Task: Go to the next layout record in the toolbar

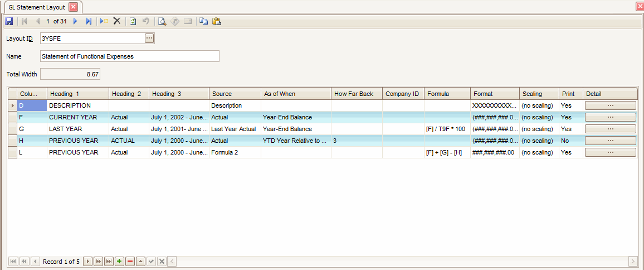Action: [75, 21]
